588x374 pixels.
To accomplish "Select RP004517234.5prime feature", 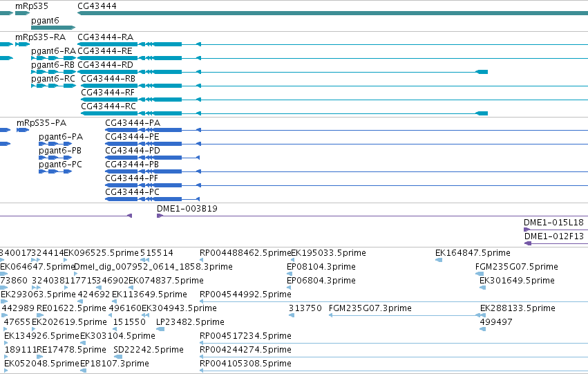I will point(245,336).
